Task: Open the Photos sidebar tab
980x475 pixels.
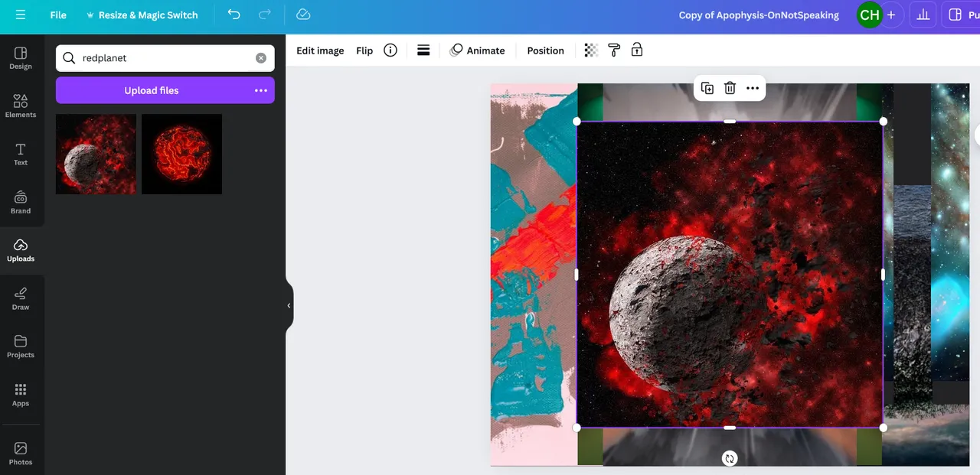Action: tap(21, 454)
